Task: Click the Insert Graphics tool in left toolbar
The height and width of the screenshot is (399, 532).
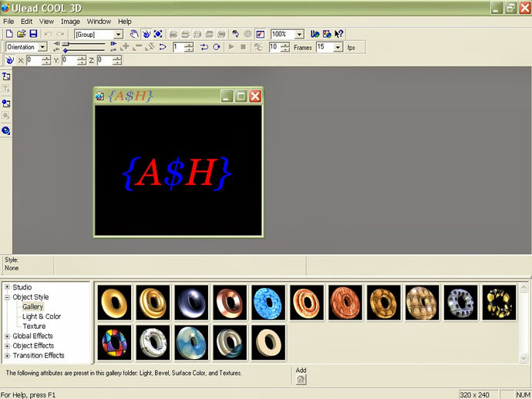Action: pyautogui.click(x=6, y=103)
